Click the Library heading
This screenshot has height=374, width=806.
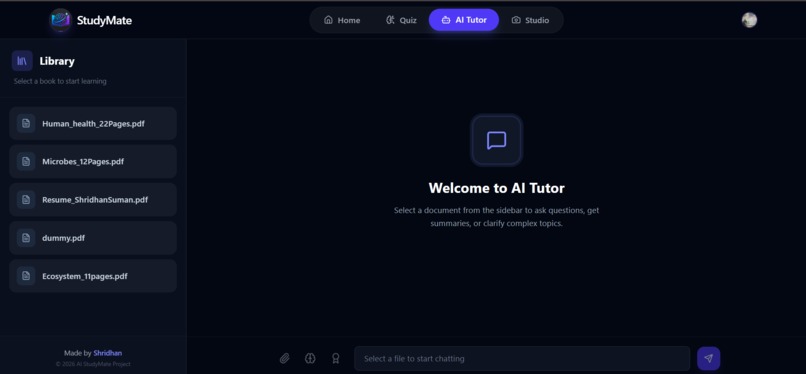click(x=57, y=61)
